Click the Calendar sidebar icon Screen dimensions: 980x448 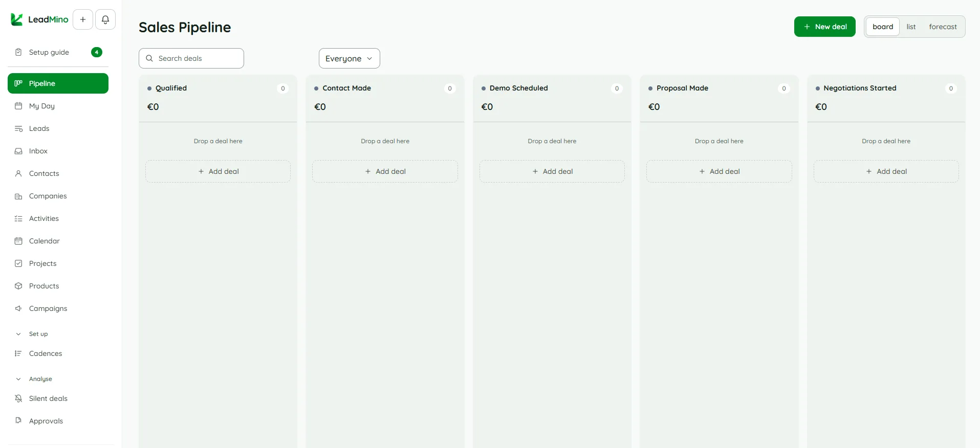(x=18, y=241)
